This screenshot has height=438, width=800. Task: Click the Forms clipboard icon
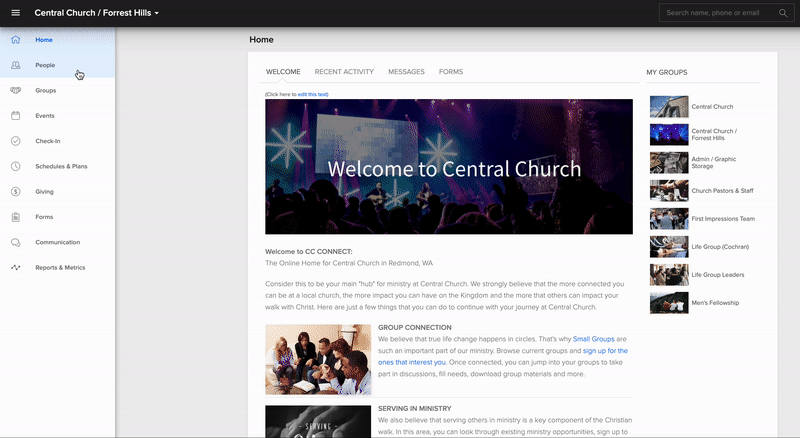[16, 217]
